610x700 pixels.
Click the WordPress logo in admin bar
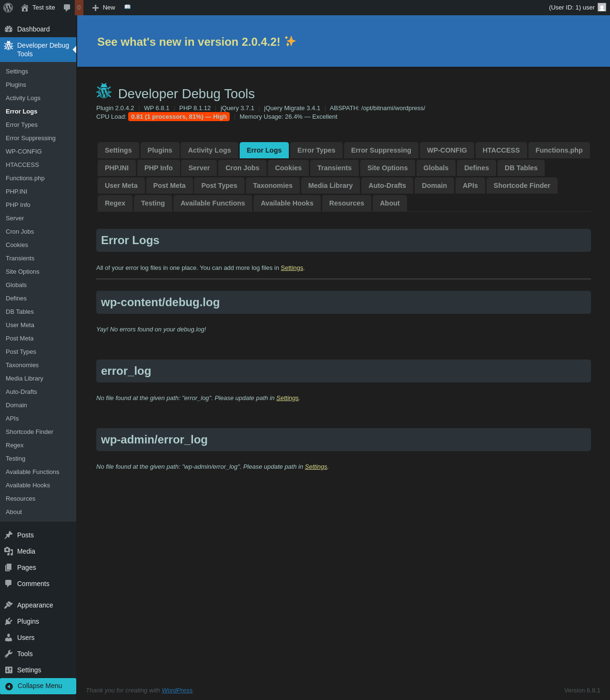pos(8,8)
